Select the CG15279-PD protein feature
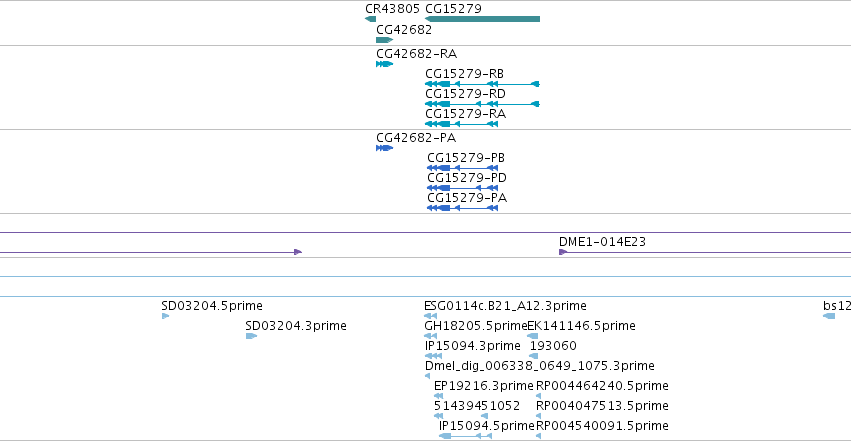This screenshot has height=441, width=851. [x=462, y=188]
